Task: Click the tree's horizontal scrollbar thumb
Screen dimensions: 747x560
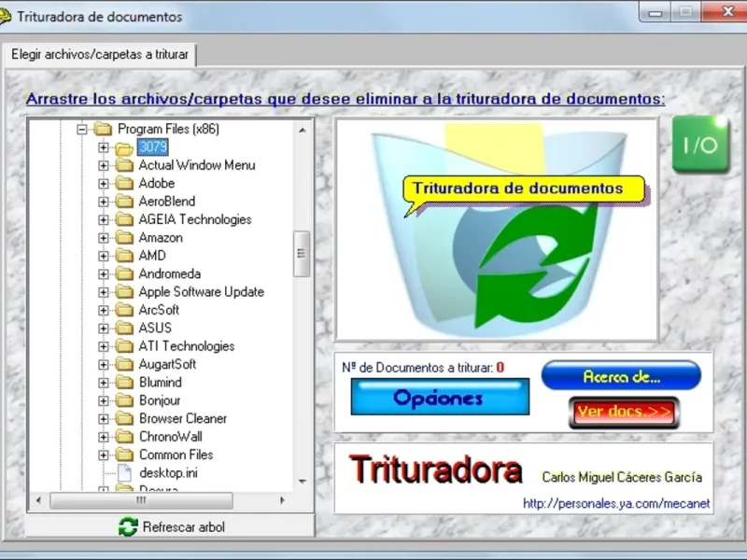Action: (141, 500)
